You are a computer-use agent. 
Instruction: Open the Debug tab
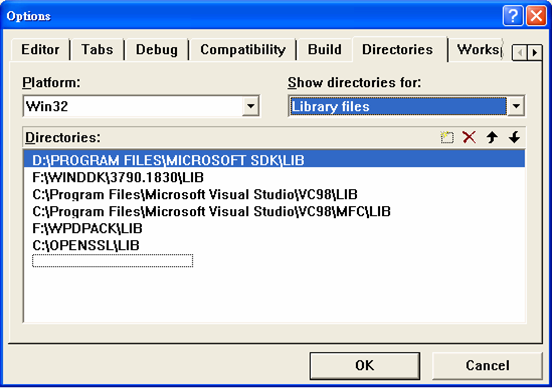(x=157, y=50)
